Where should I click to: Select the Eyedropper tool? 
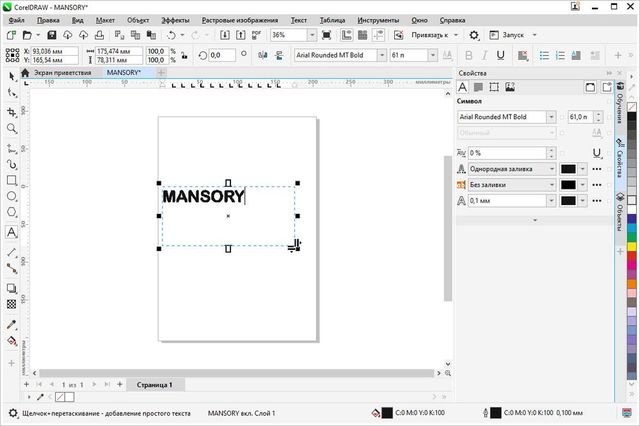tap(12, 324)
